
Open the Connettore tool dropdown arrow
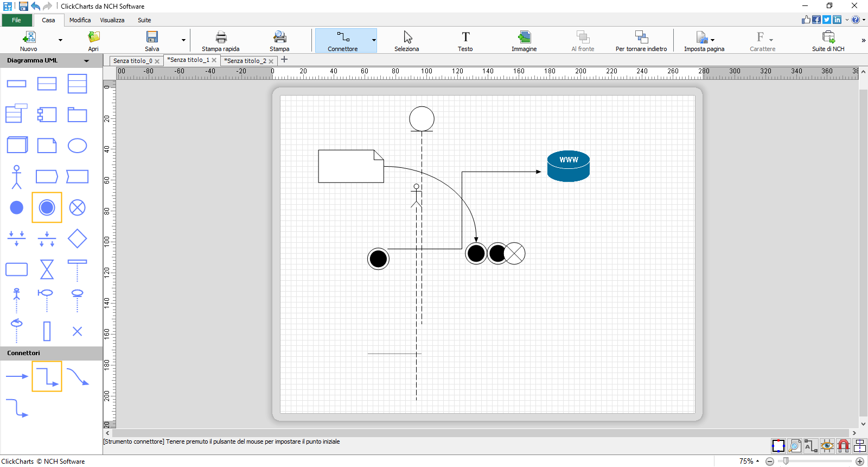[x=374, y=41]
